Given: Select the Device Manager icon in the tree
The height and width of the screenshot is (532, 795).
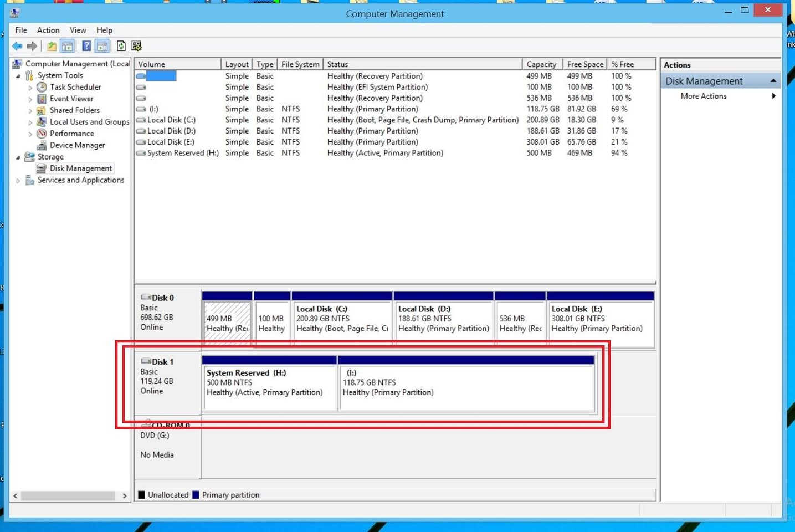Looking at the screenshot, I should [x=42, y=145].
